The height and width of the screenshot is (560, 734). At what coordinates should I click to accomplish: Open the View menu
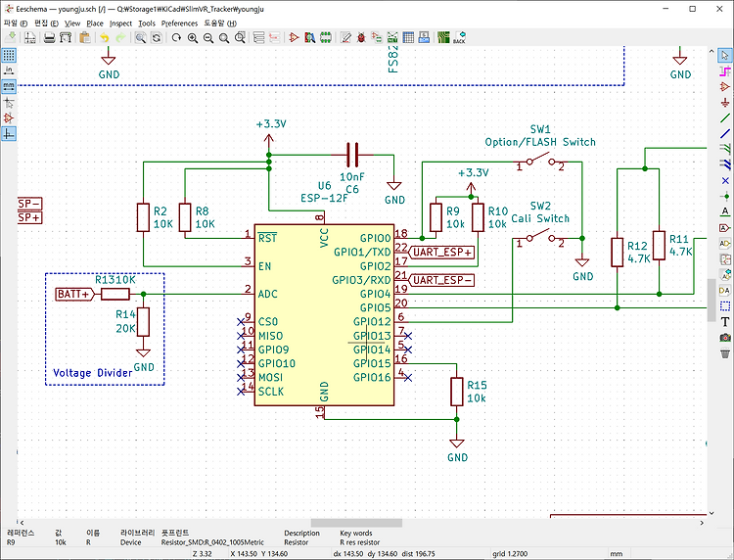pyautogui.click(x=72, y=23)
